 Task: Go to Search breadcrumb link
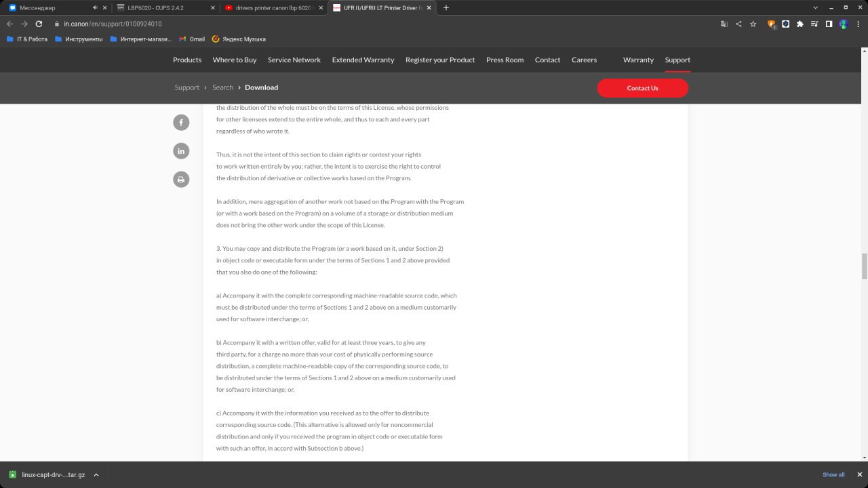click(x=222, y=87)
